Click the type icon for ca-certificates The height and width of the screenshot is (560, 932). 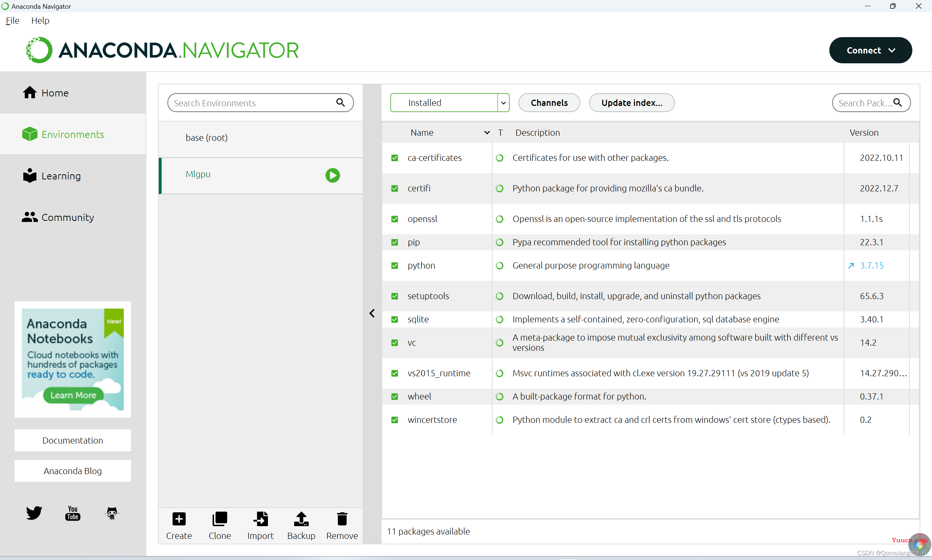click(499, 158)
